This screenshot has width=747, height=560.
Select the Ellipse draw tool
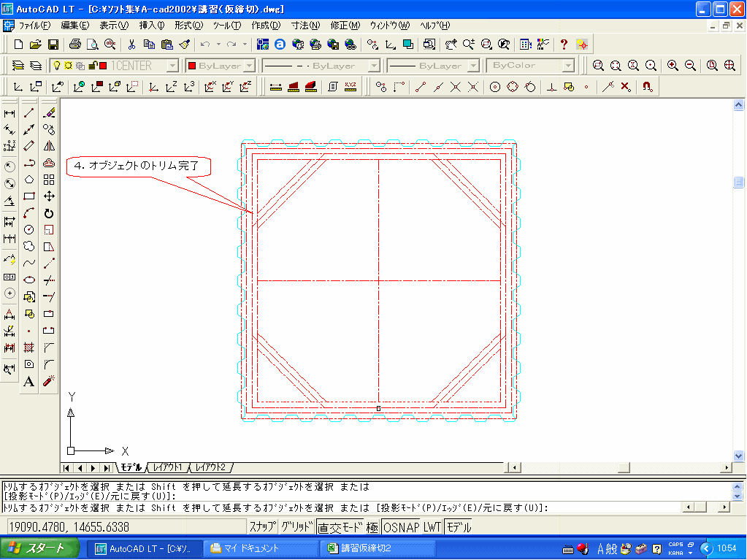click(x=29, y=280)
